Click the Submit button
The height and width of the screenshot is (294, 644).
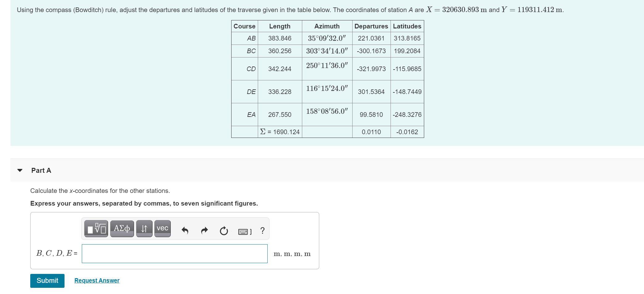(47, 280)
